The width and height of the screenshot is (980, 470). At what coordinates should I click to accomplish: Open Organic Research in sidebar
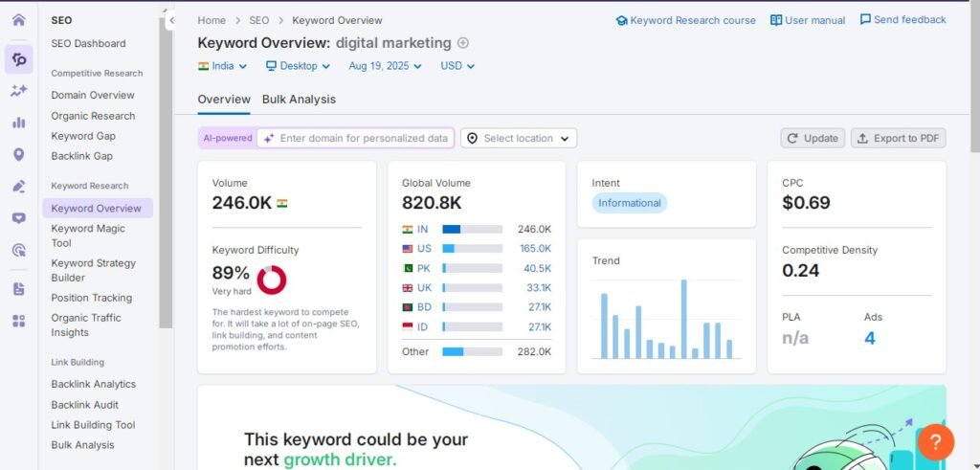pos(93,116)
